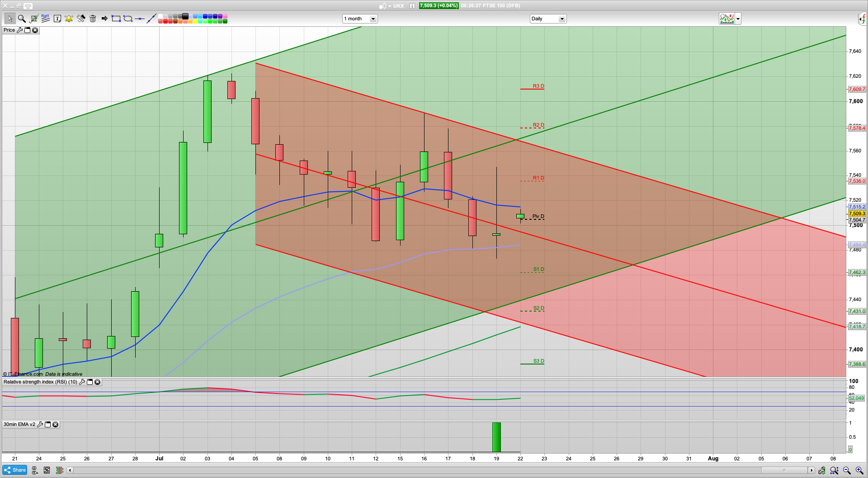Open Price panel settings wrench
Image resolution: width=868 pixels, height=478 pixels.
click(x=19, y=30)
